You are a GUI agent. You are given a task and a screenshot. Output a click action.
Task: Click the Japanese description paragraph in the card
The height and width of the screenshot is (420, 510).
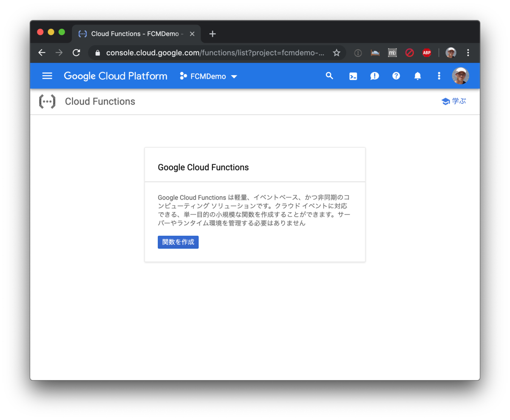[254, 210]
